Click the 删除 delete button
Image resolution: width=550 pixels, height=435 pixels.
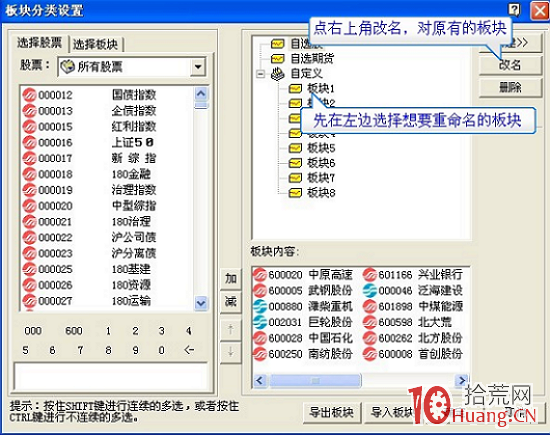510,87
